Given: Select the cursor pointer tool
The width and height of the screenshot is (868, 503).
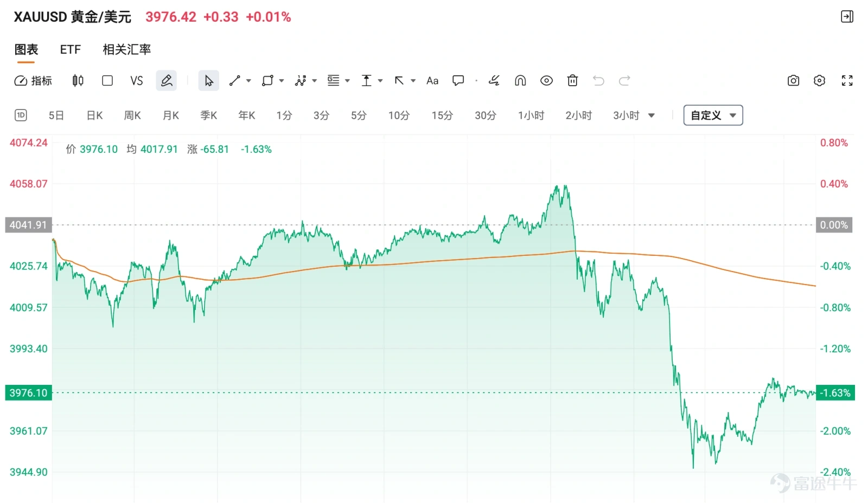Looking at the screenshot, I should click(208, 81).
